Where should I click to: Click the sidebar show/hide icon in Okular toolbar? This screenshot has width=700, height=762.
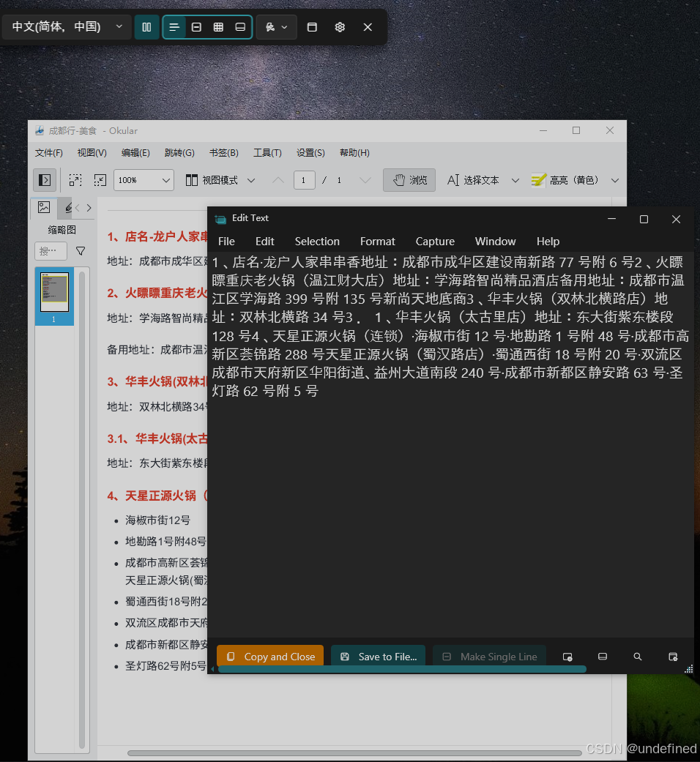[x=45, y=180]
